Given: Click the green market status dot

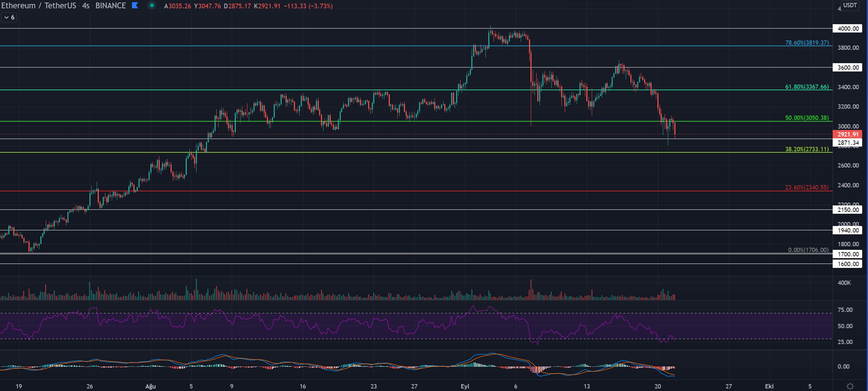Looking at the screenshot, I should [152, 5].
